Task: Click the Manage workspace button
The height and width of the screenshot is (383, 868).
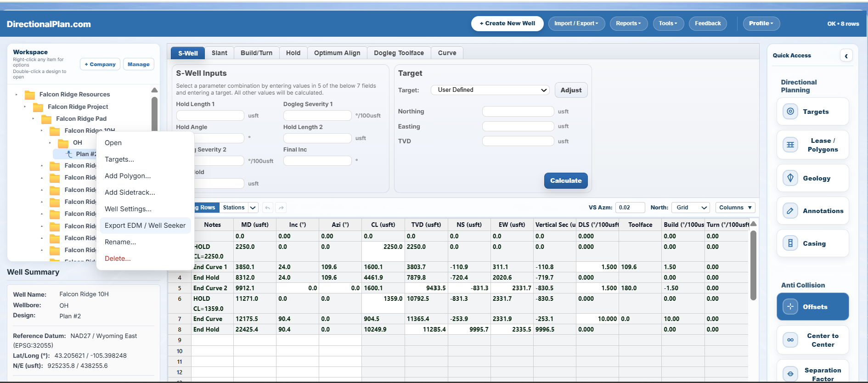Action: 139,64
